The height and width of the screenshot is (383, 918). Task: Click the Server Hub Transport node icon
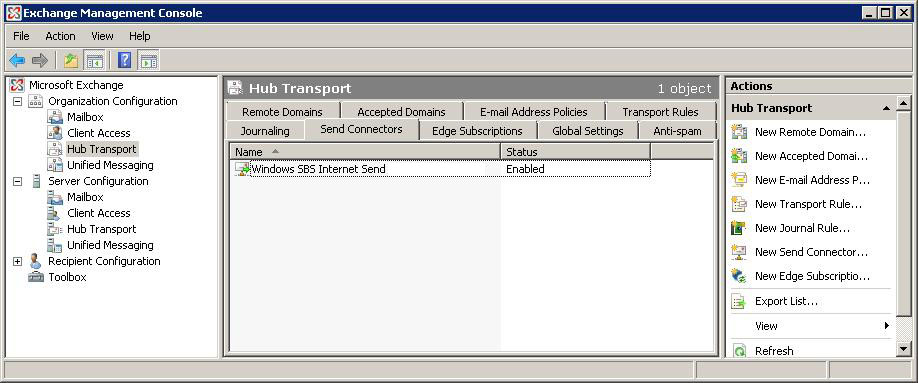55,229
